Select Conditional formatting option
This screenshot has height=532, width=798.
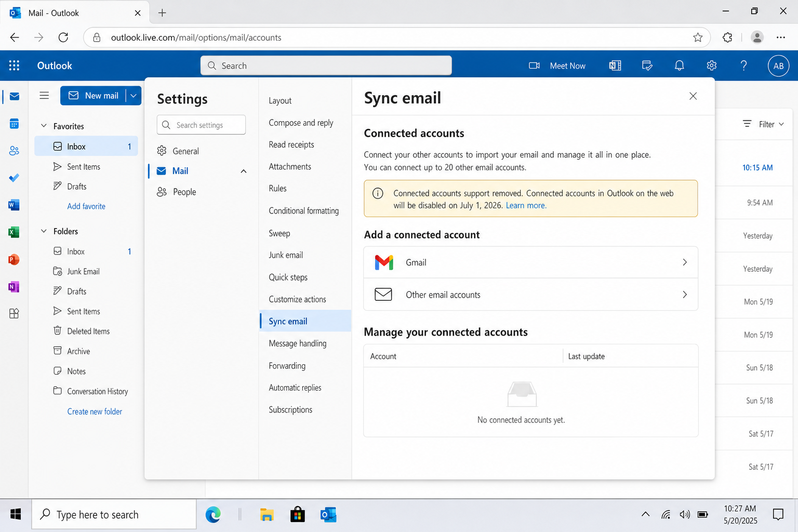(303, 211)
